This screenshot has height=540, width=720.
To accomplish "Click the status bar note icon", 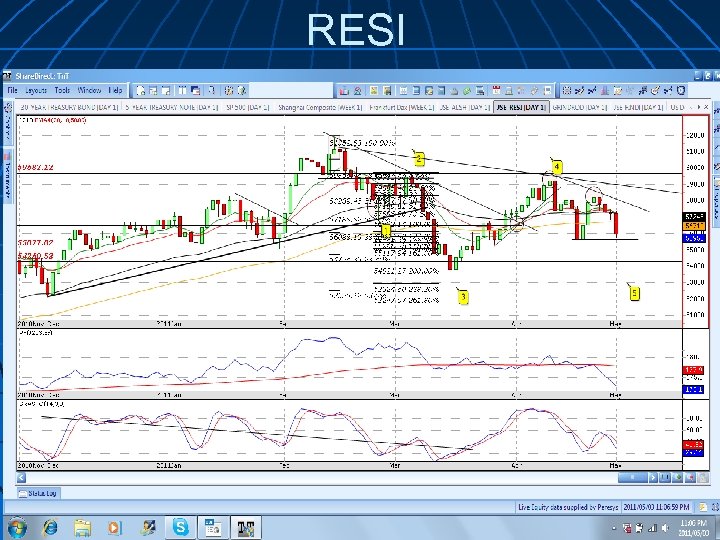I will coord(703,507).
